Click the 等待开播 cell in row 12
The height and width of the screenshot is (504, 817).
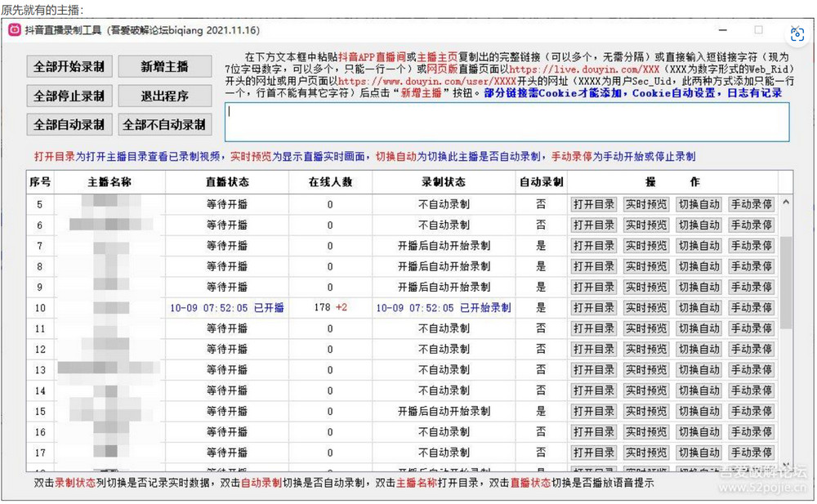(227, 349)
